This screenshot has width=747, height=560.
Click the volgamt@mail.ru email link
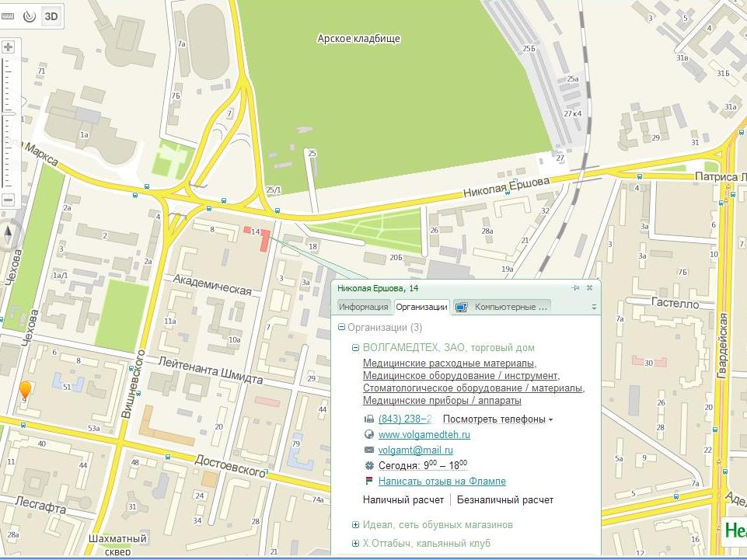pyautogui.click(x=415, y=450)
